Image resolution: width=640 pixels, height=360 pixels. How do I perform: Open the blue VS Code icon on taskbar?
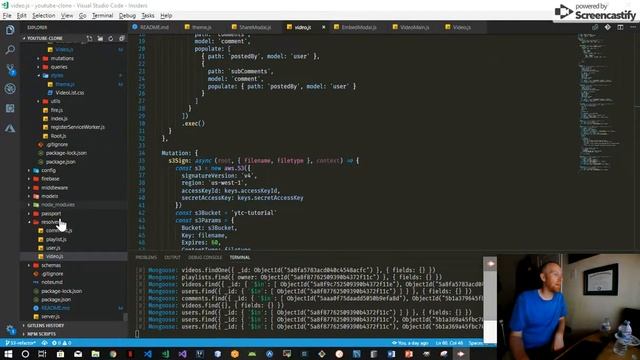tap(148, 354)
